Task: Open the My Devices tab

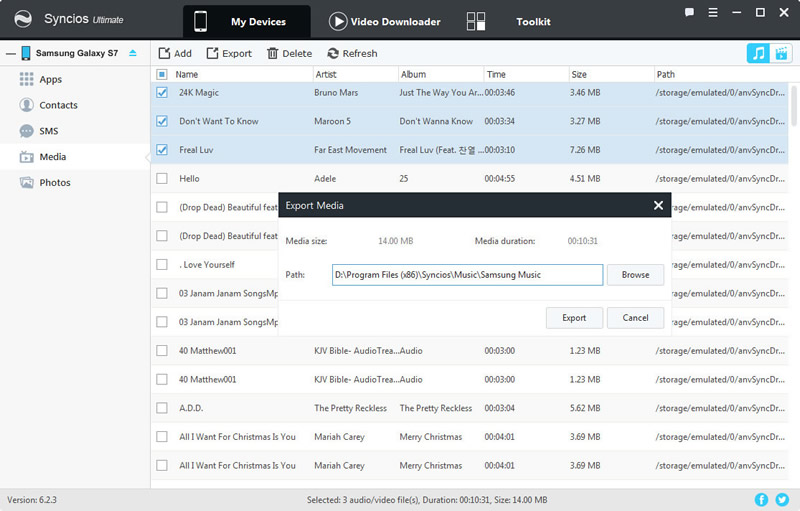Action: tap(247, 21)
